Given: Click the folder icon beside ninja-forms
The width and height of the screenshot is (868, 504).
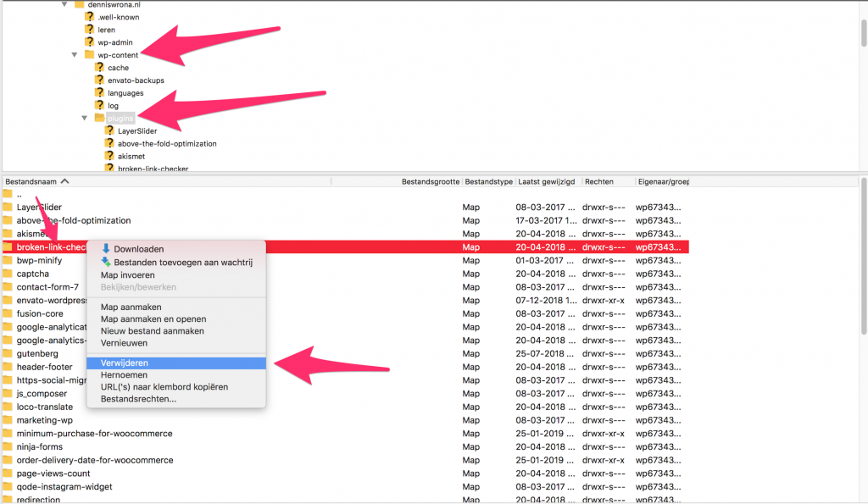Looking at the screenshot, I should pos(8,447).
